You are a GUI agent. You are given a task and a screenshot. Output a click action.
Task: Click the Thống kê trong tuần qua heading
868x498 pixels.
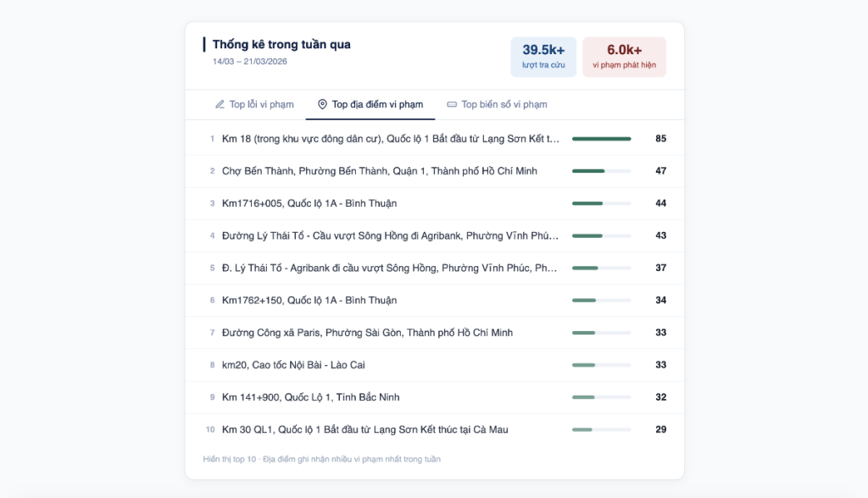(x=281, y=44)
